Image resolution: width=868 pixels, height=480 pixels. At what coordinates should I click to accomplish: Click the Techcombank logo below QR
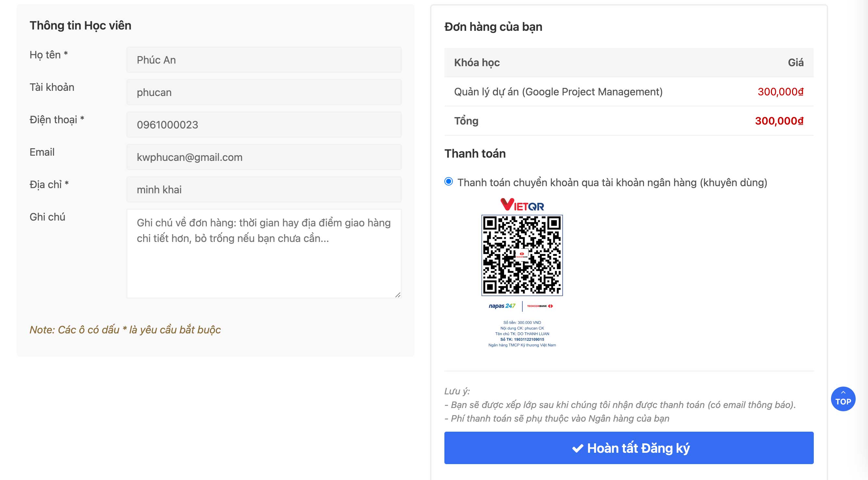[540, 306]
